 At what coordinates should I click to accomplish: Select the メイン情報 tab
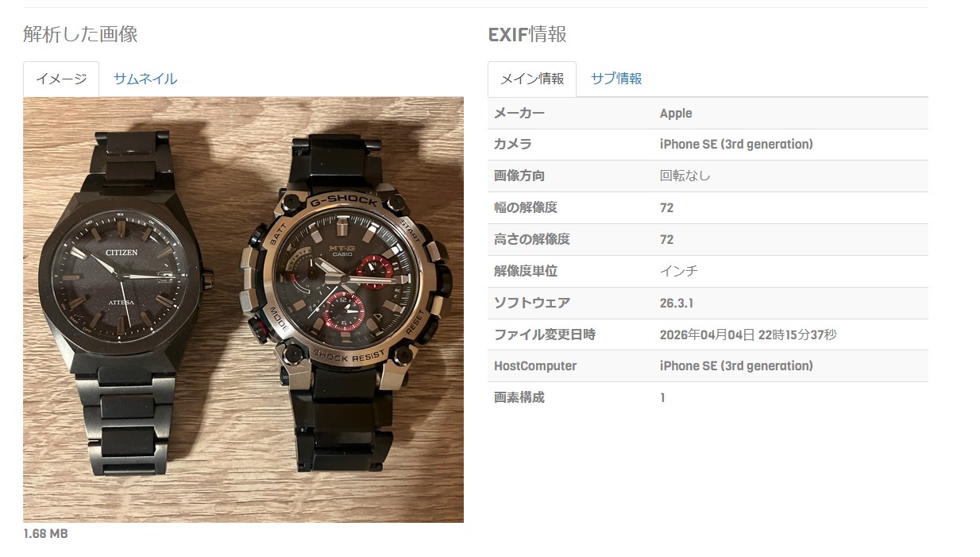point(532,79)
